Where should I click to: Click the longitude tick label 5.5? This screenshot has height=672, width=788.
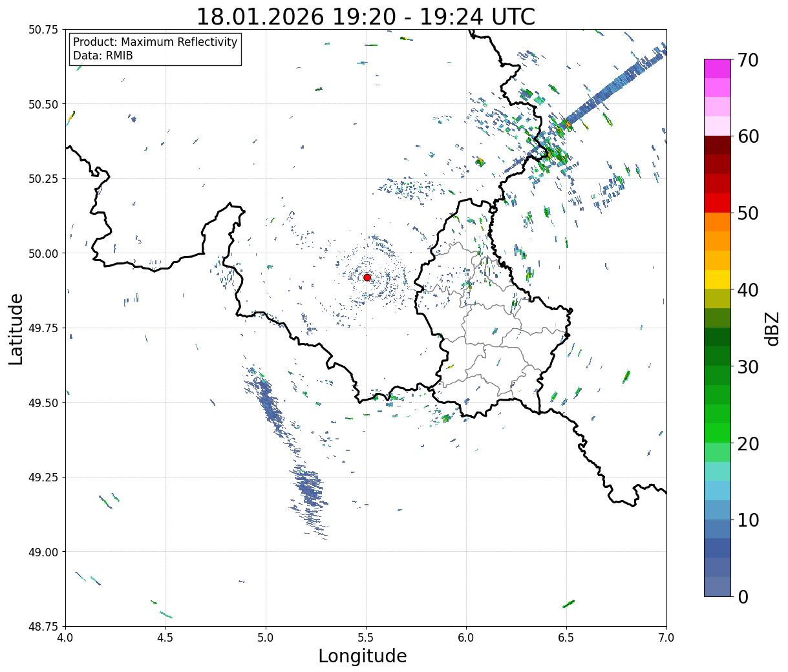tap(366, 638)
